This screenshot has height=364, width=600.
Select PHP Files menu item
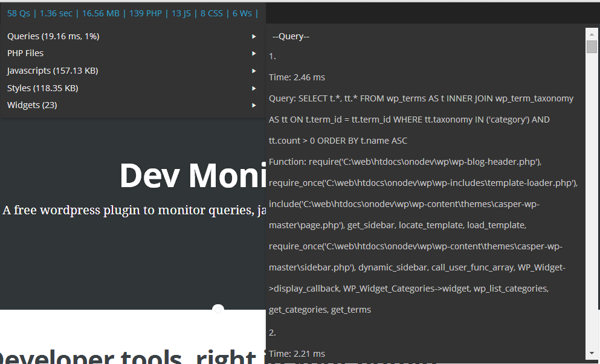[133, 53]
